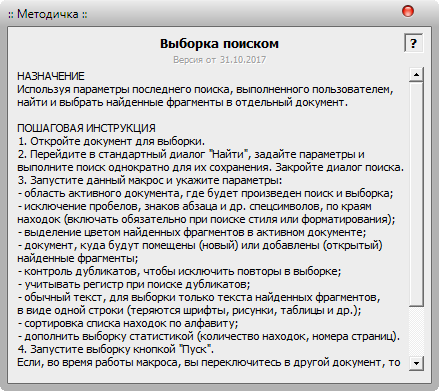
Task: Click the line "выполните поиск однократно для их сохранения"
Action: point(210,167)
